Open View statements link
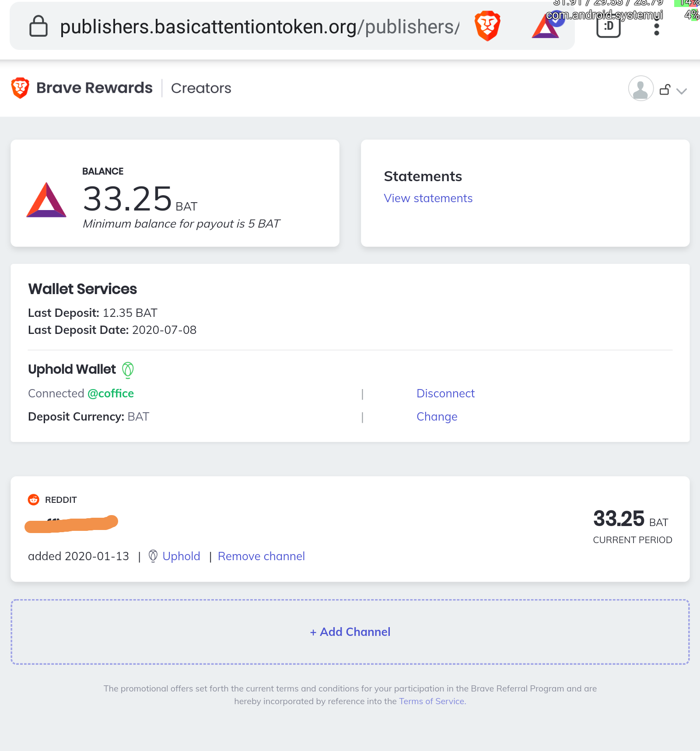This screenshot has height=751, width=700. click(428, 198)
